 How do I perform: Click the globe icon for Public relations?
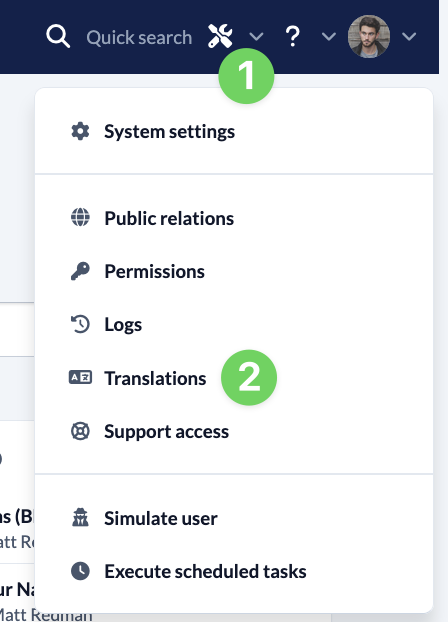[x=80, y=217]
